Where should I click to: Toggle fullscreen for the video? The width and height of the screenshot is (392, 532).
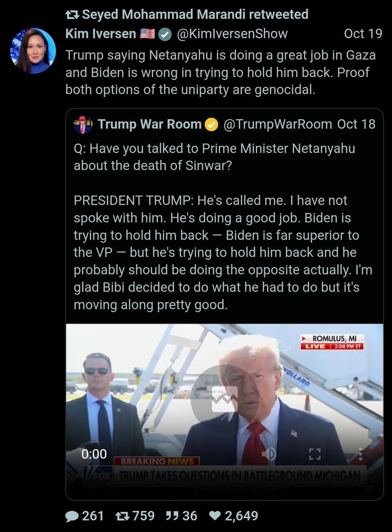click(x=315, y=454)
